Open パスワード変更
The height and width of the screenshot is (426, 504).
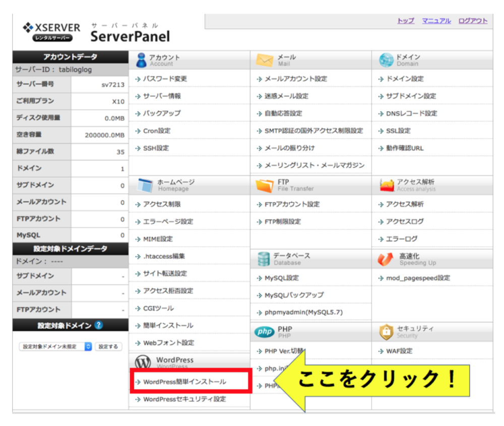tap(165, 79)
